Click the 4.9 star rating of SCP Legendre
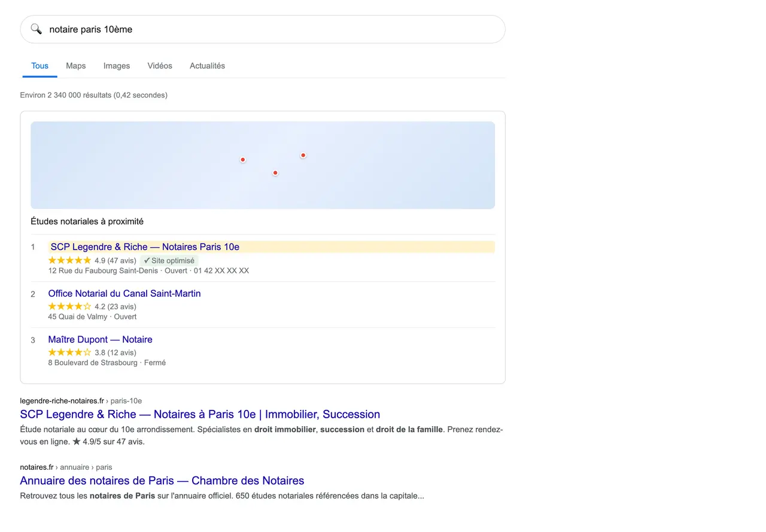The width and height of the screenshot is (766, 532). [x=70, y=260]
